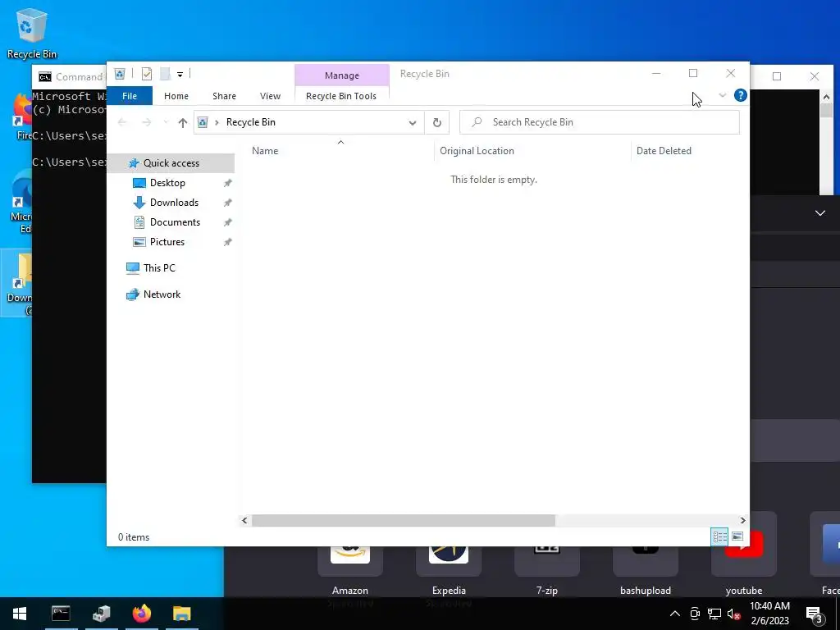The height and width of the screenshot is (630, 840).
Task: Show hidden system tray icons
Action: (x=675, y=614)
